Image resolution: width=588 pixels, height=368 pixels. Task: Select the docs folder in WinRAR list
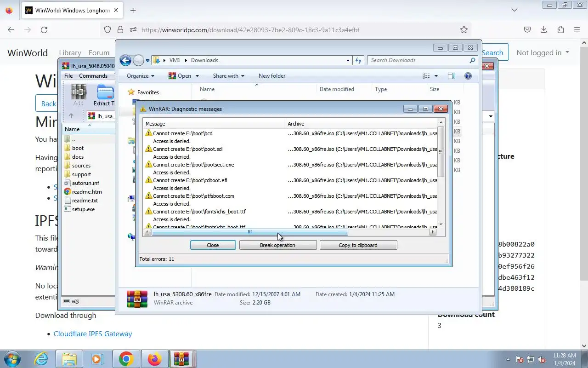74,157
